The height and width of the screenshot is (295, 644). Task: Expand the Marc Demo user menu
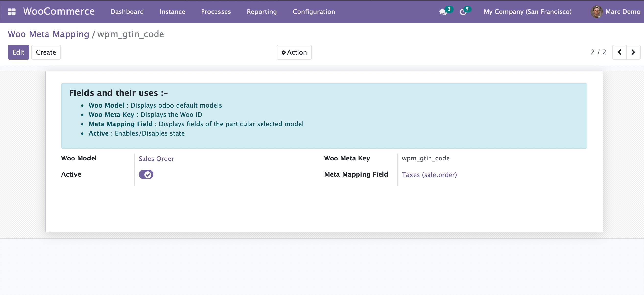[x=622, y=11]
